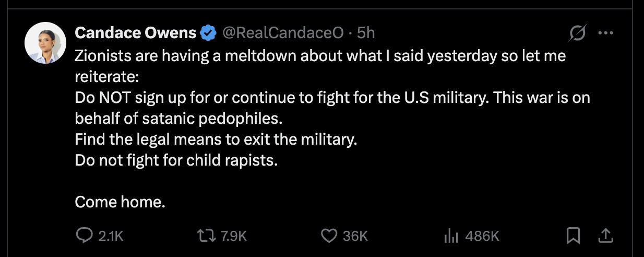This screenshot has width=644, height=257.
Task: Click the "Come home." line of text
Action: point(120,201)
